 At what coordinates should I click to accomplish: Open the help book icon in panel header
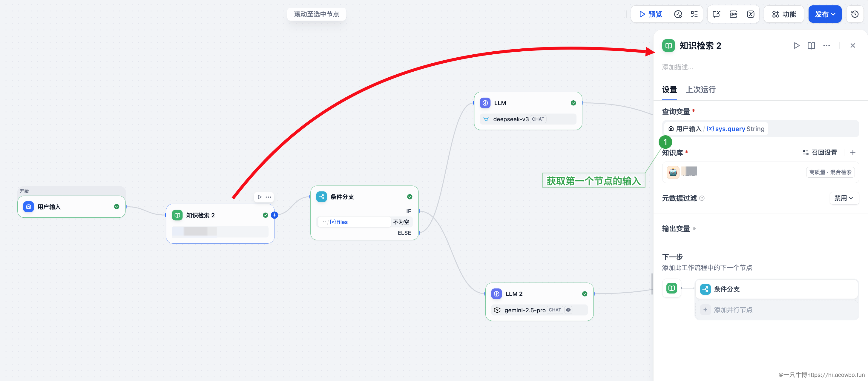811,45
